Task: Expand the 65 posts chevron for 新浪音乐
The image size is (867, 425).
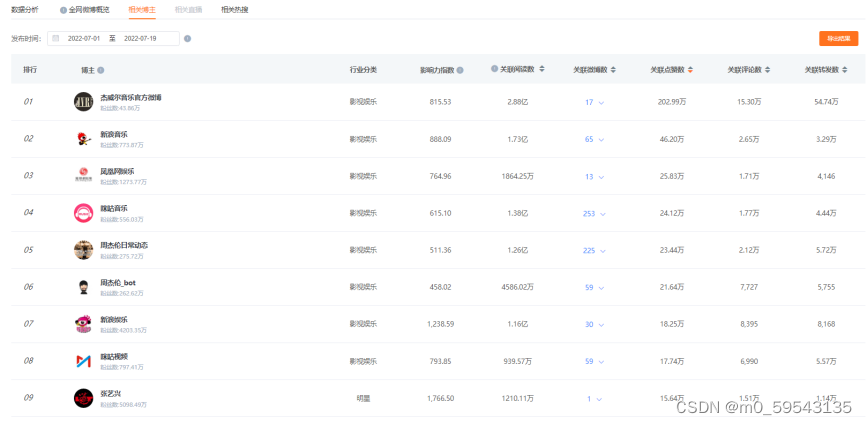Action: pyautogui.click(x=601, y=139)
